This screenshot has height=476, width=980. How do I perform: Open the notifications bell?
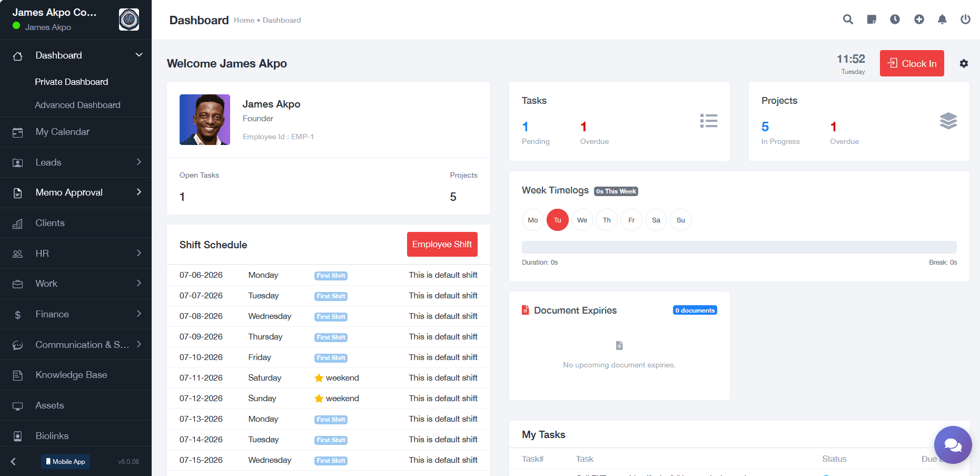pos(942,20)
